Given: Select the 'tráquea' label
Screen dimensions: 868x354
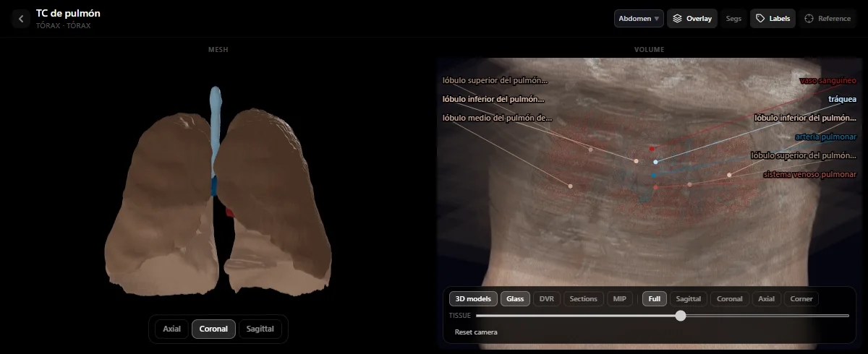Looking at the screenshot, I should coord(842,99).
